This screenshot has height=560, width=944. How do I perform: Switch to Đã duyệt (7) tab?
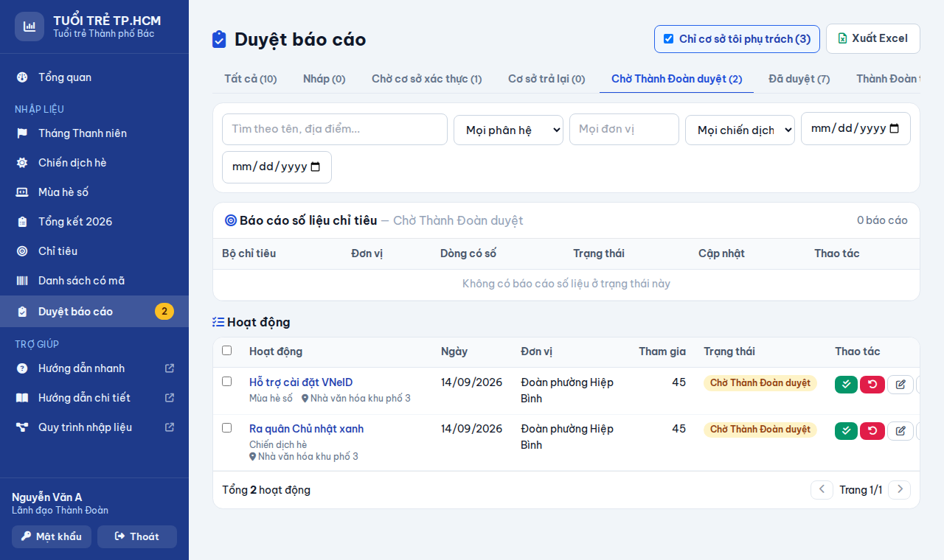799,79
